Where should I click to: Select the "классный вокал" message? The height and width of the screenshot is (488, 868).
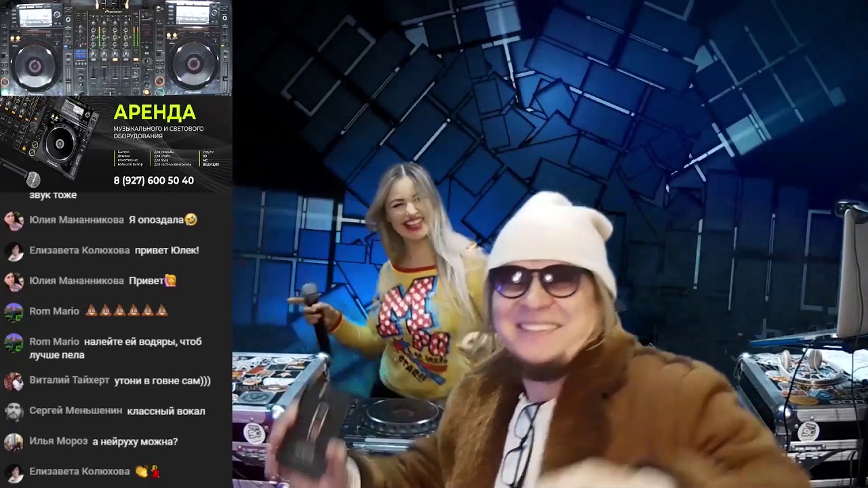pyautogui.click(x=166, y=411)
